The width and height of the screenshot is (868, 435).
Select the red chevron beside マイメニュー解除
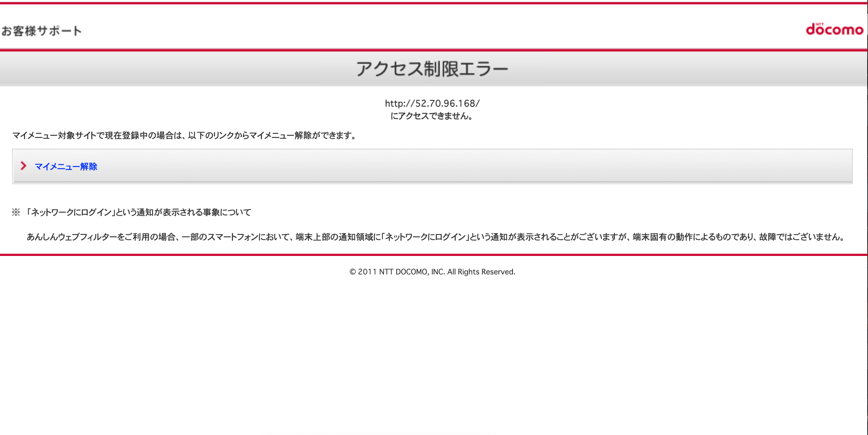23,166
